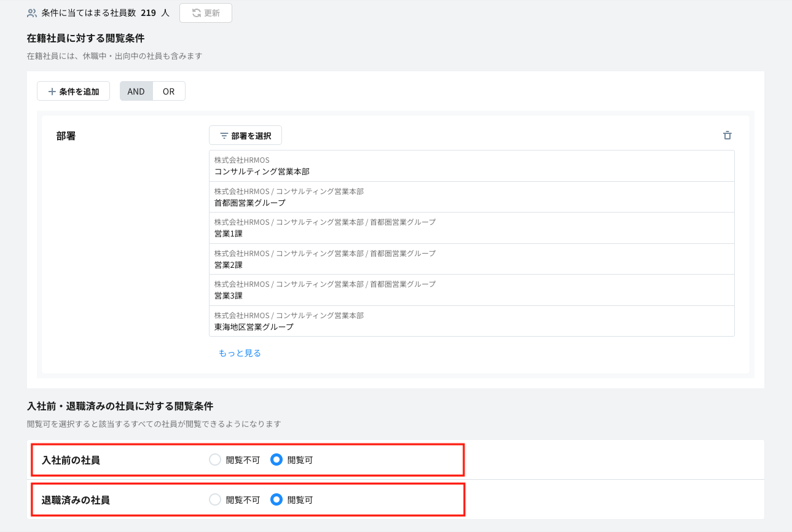Select the コンサルティング営業本部 department row
Screen dimensions: 792x532
click(471, 166)
